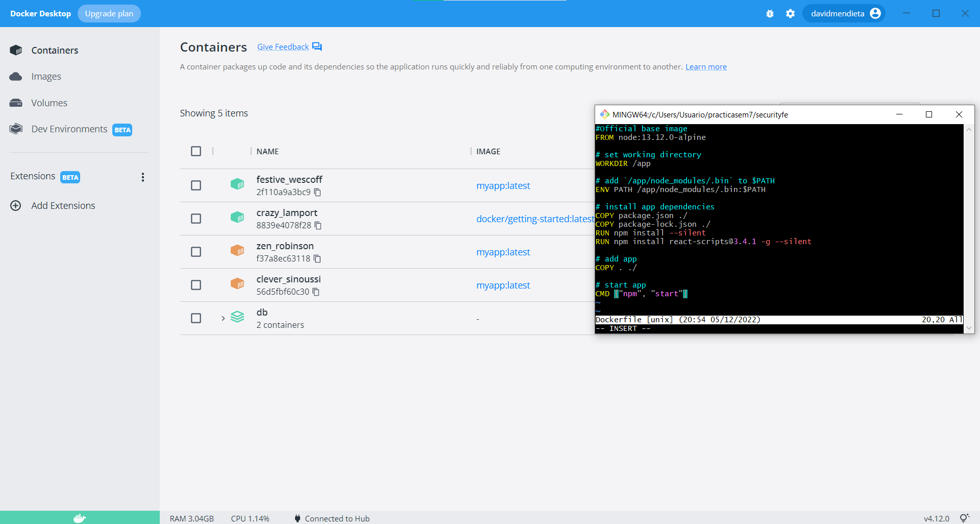Open the Give Feedback link
This screenshot has width=980, height=524.
coord(282,46)
